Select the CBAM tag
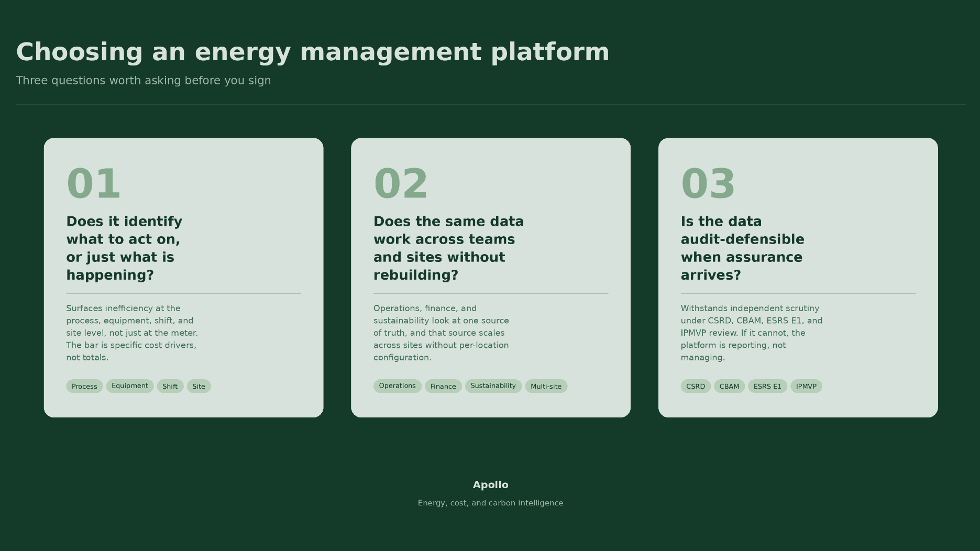 tap(729, 386)
